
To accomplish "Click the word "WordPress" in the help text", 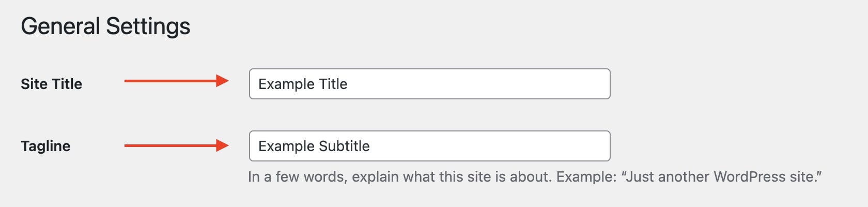I will [x=750, y=177].
